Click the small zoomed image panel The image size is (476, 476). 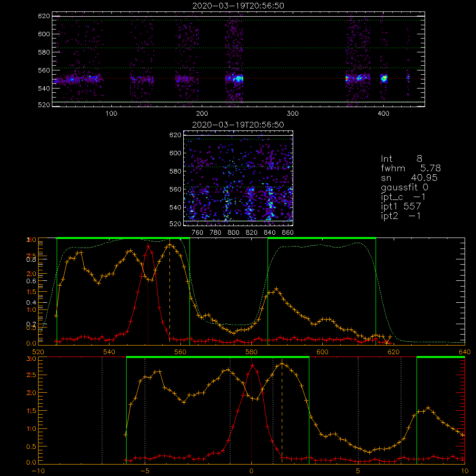pyautogui.click(x=238, y=178)
